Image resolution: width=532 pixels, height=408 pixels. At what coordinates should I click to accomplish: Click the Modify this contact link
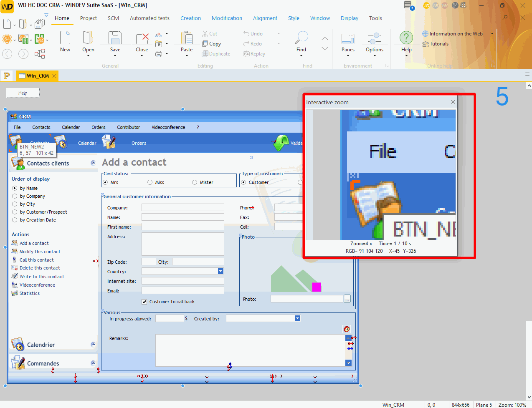tap(40, 252)
